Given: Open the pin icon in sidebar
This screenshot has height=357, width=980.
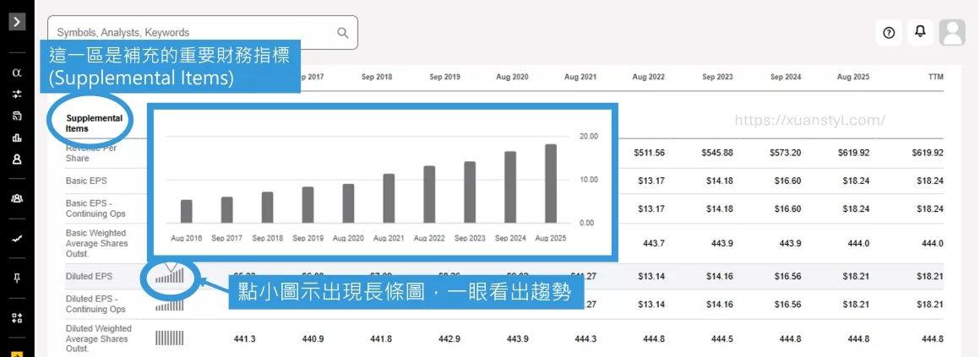Looking at the screenshot, I should point(17,278).
